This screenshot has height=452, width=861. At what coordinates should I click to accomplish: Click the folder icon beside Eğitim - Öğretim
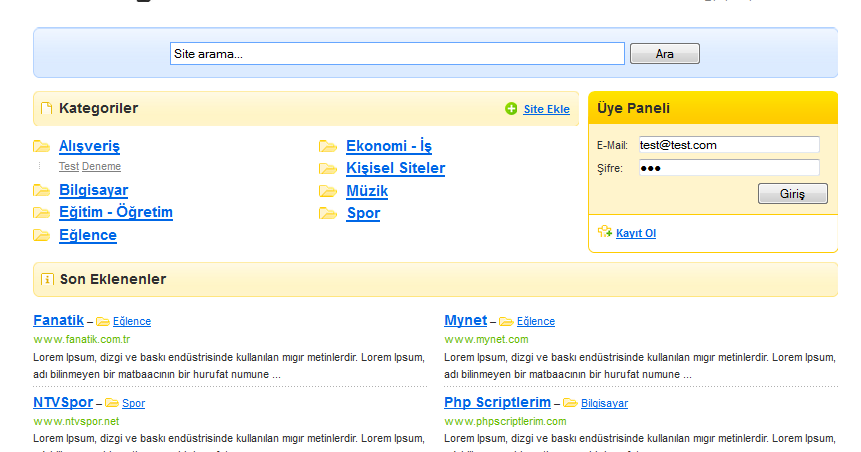41,213
